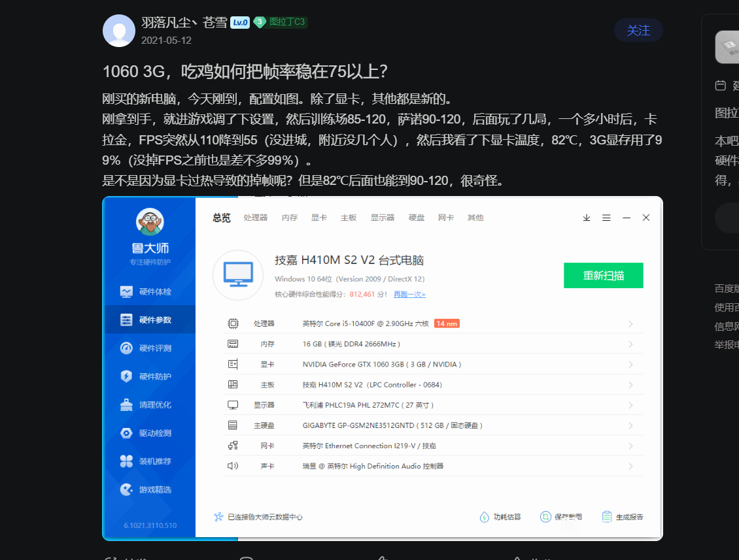The height and width of the screenshot is (560, 739).
Task: Click version number 6.1021.3110.510
Action: click(x=150, y=525)
